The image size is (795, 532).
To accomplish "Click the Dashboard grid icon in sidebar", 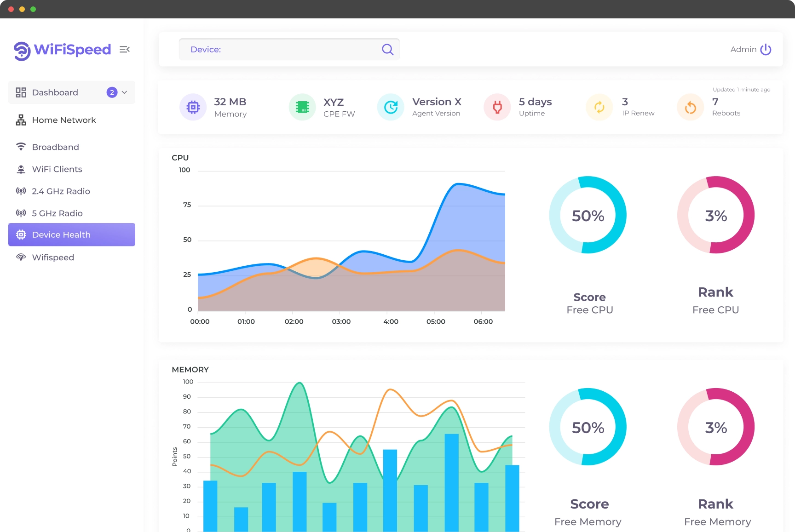I will point(21,92).
